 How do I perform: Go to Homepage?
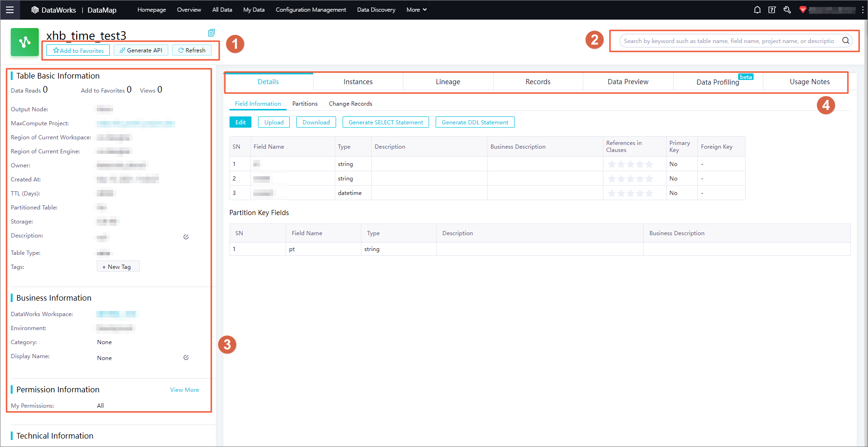click(x=151, y=10)
